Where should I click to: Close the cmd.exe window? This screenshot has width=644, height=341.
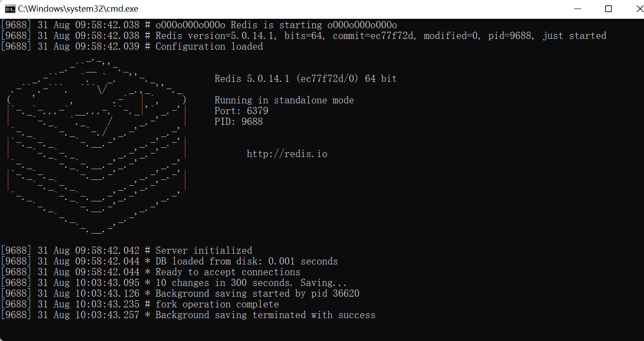(x=640, y=9)
